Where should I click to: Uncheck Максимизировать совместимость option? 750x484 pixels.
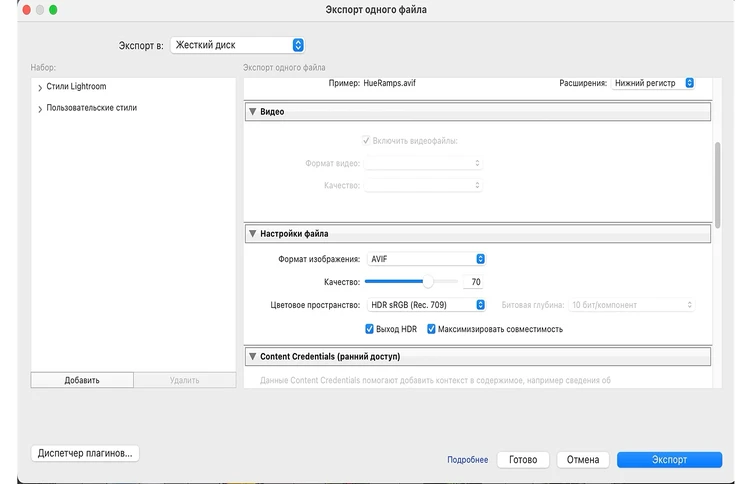tap(432, 329)
